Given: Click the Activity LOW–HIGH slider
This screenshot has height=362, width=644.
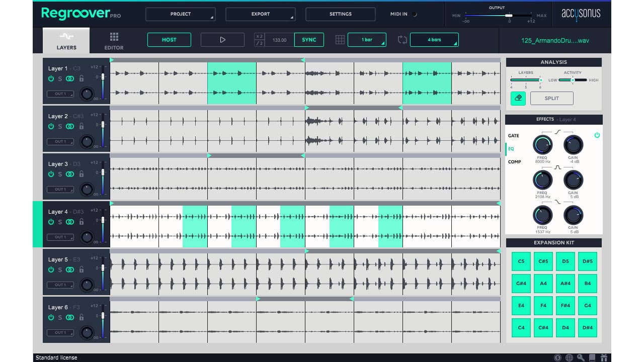Looking at the screenshot, I should (573, 80).
